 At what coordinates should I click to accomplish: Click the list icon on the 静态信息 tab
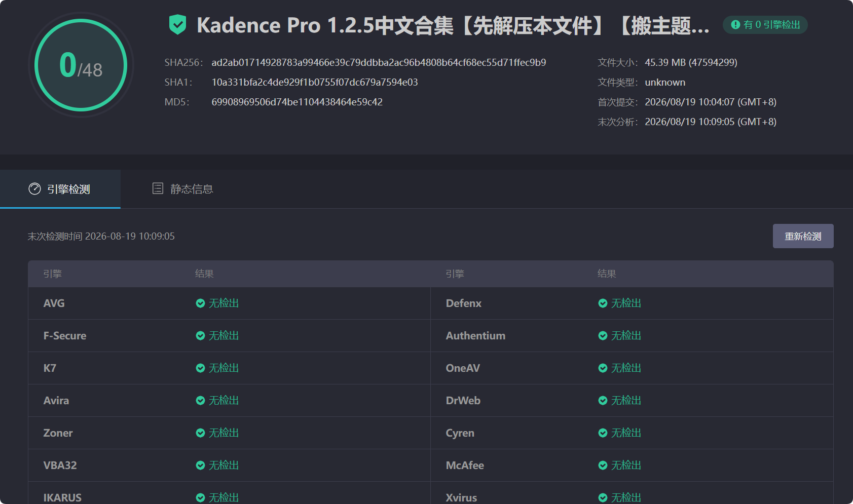point(158,188)
